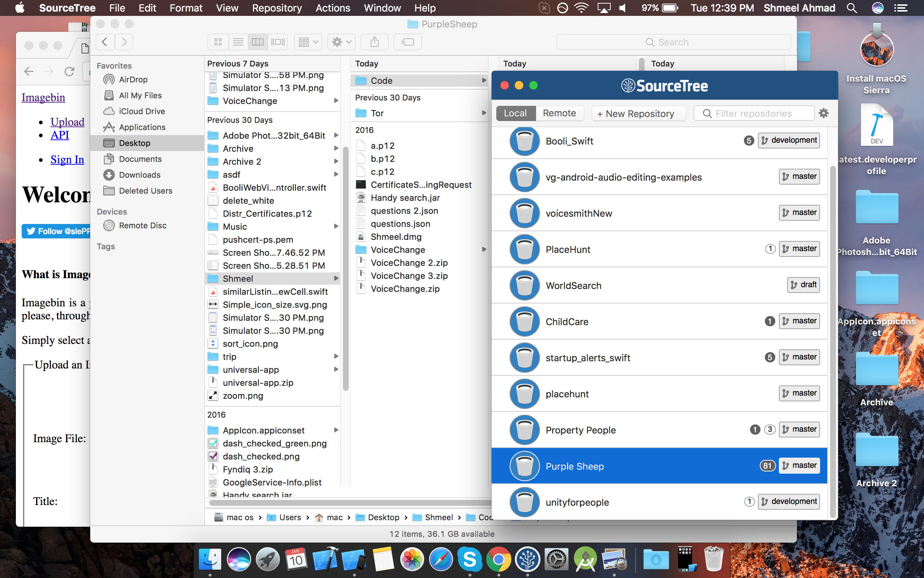Select the Purple Sheep repository row
Screen dimensions: 924x578
tap(659, 466)
